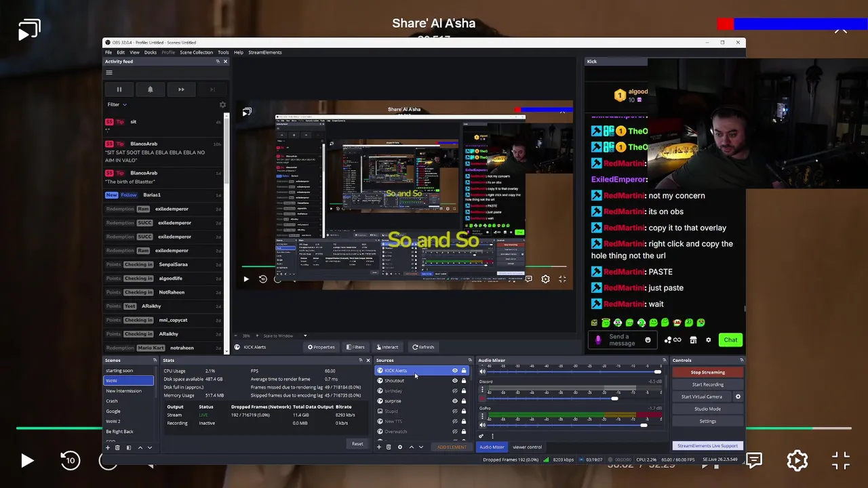The width and height of the screenshot is (868, 488).
Task: Move the selected scene up
Action: (x=140, y=447)
